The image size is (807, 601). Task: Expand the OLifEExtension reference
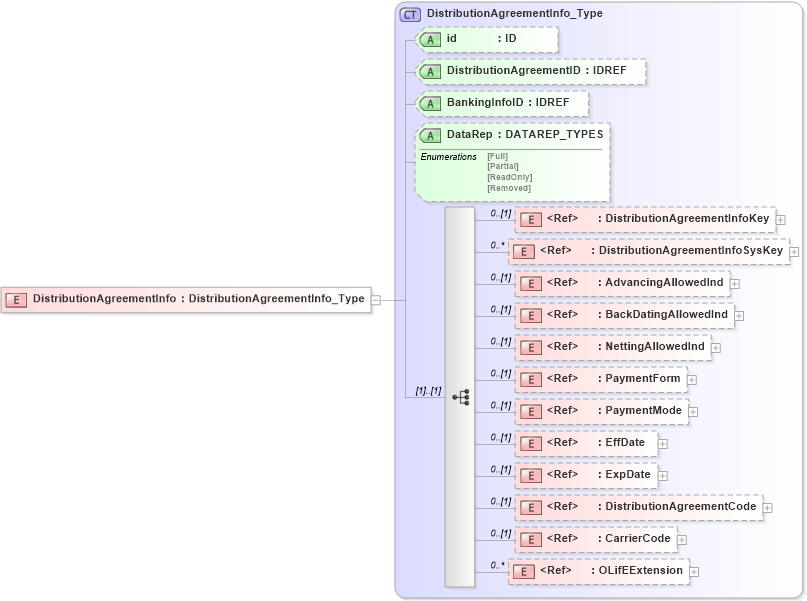(692, 571)
